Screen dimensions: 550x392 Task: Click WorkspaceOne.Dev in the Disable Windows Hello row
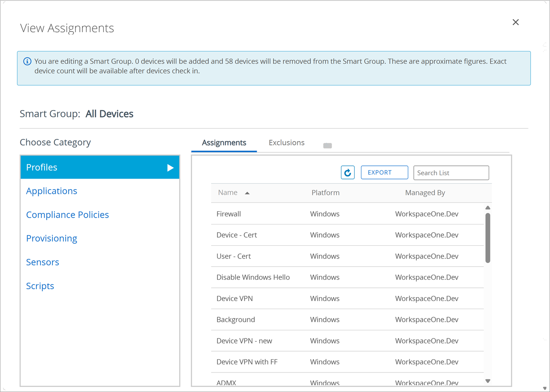(427, 277)
